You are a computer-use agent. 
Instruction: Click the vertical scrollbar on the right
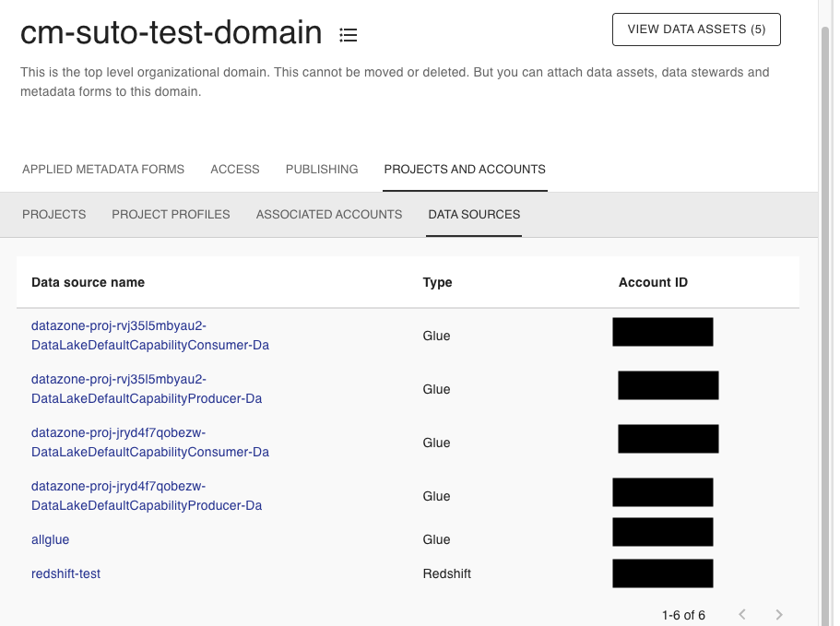pyautogui.click(x=826, y=277)
